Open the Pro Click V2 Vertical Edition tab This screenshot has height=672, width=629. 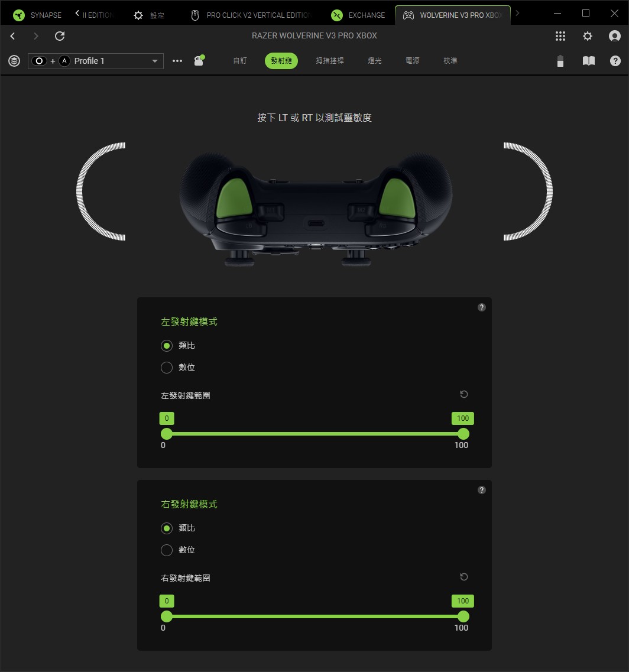point(251,15)
